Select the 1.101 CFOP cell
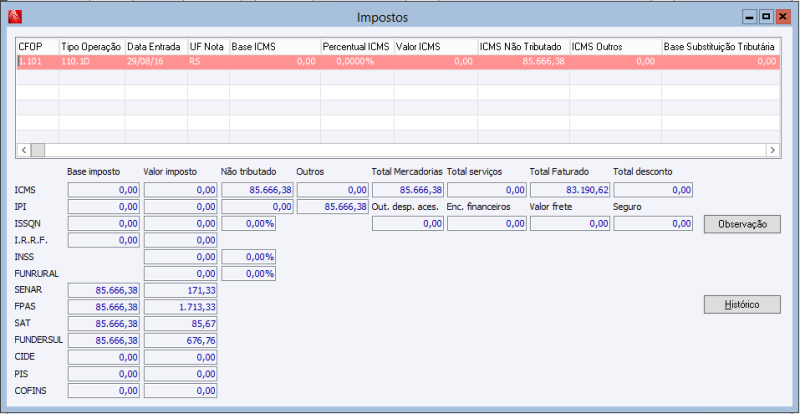The height and width of the screenshot is (414, 800). tap(38, 61)
